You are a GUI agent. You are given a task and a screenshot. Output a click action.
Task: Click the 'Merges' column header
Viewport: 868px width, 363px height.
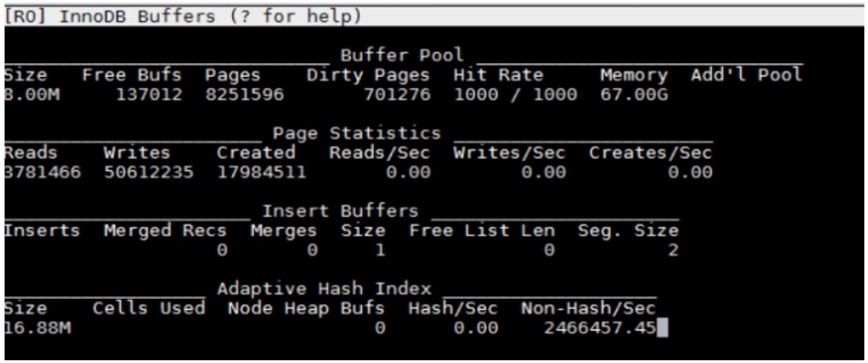point(283,230)
